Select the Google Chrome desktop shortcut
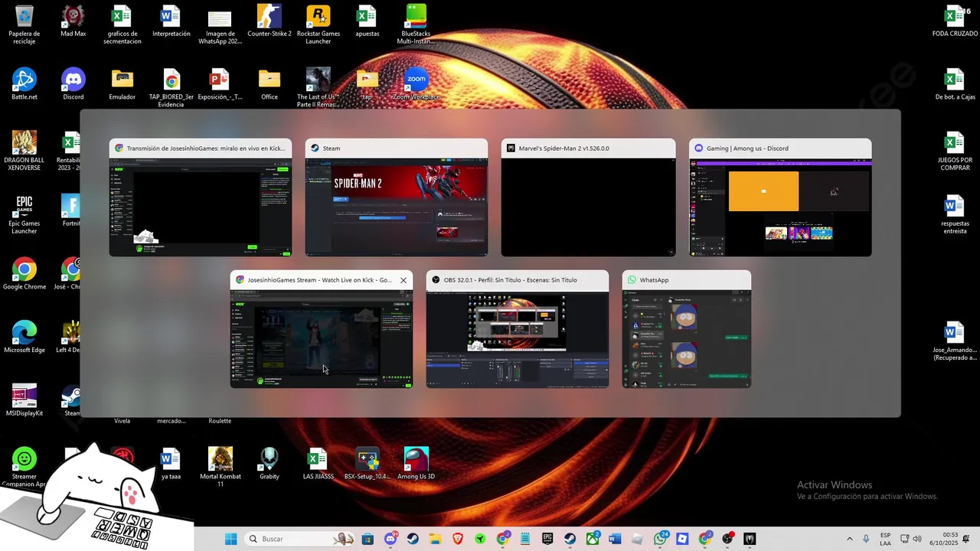 (24, 274)
